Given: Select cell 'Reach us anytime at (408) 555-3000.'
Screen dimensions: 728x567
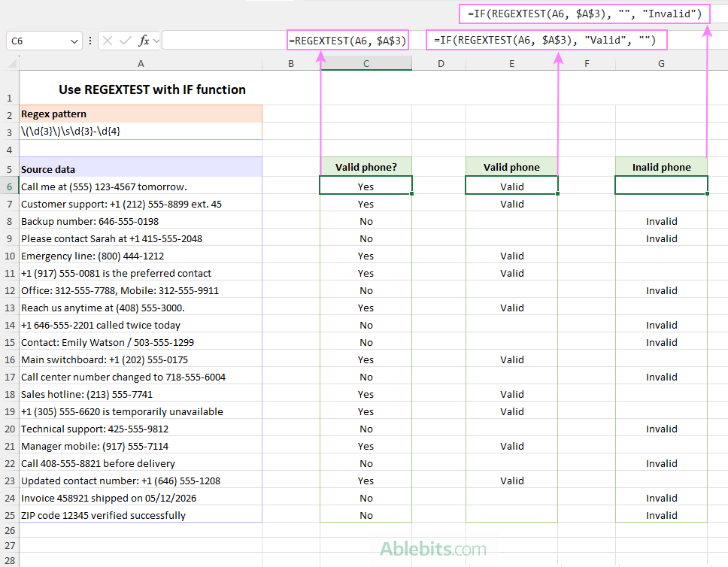Looking at the screenshot, I should [141, 308].
